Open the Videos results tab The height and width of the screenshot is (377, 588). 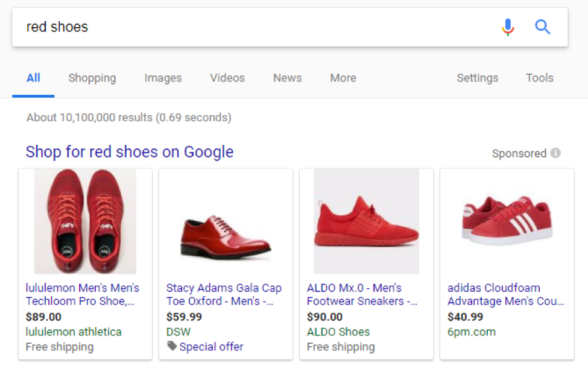pyautogui.click(x=227, y=78)
